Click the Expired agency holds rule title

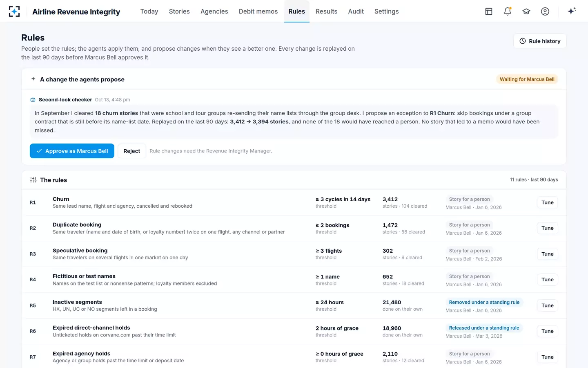coord(81,354)
